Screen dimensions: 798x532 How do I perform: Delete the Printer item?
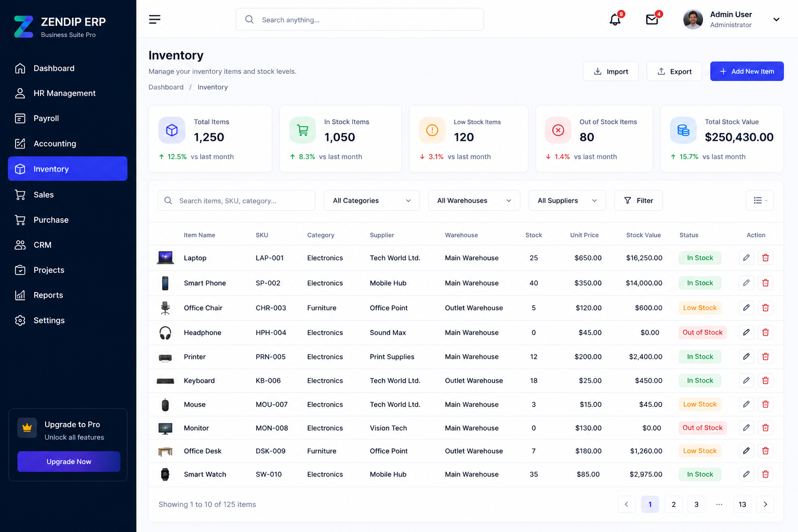coord(765,356)
